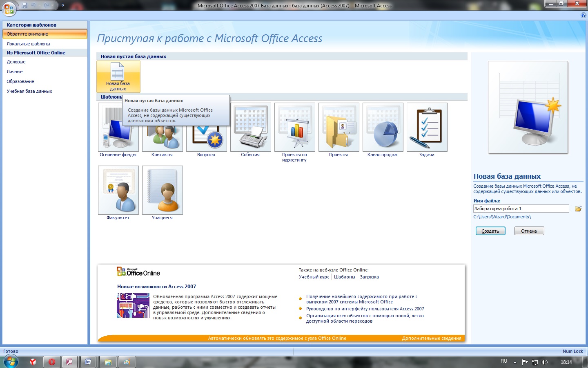588x368 pixels.
Task: Open Руководство по интерфейсу пользователя Access 2007 link
Action: click(365, 309)
